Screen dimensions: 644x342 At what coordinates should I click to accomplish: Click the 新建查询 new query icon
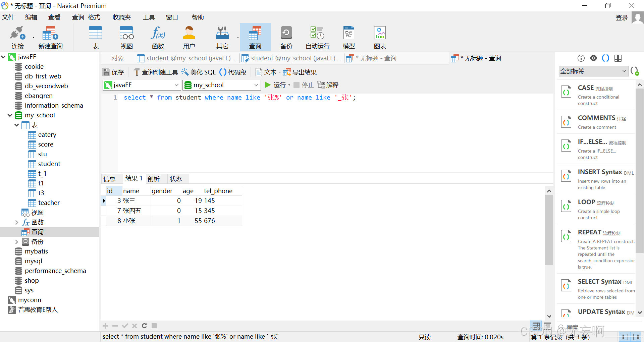50,37
